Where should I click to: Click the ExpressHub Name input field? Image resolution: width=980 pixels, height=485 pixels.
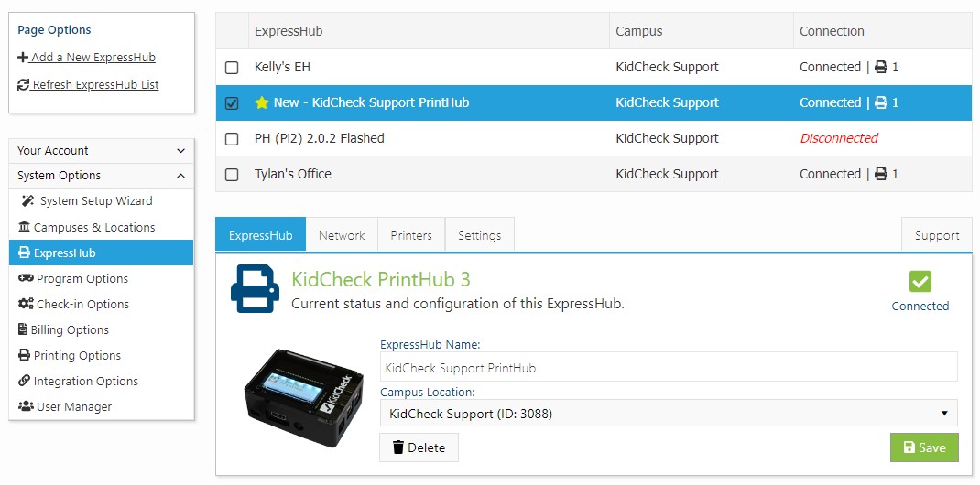(x=668, y=368)
